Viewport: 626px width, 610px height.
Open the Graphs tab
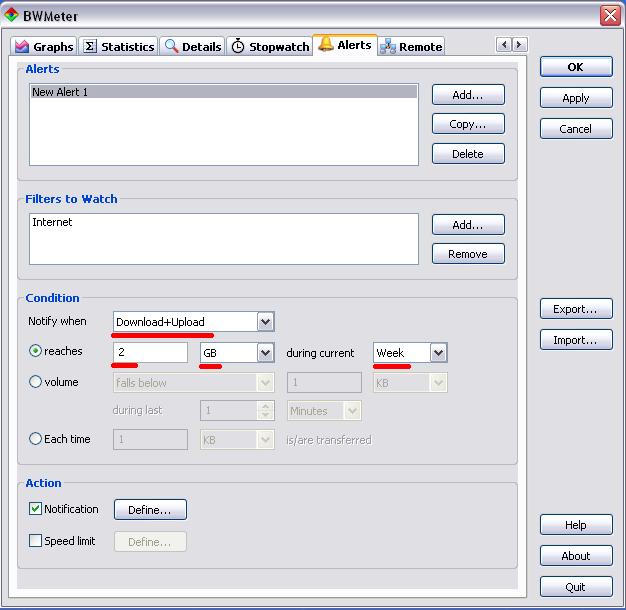(44, 47)
